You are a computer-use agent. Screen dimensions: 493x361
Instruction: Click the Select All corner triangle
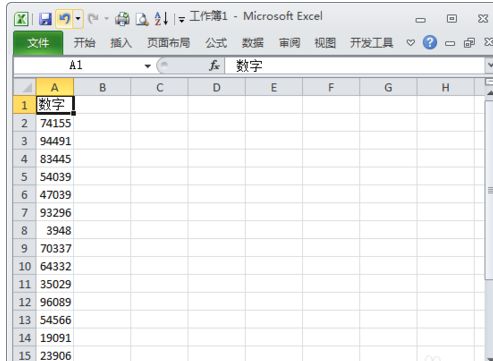pos(25,87)
